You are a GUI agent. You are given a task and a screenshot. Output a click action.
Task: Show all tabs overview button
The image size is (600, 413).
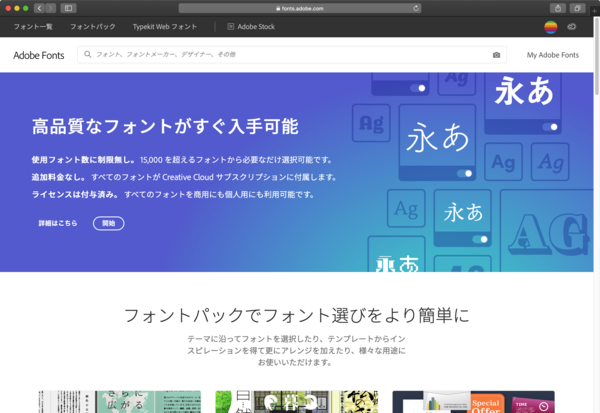577,8
